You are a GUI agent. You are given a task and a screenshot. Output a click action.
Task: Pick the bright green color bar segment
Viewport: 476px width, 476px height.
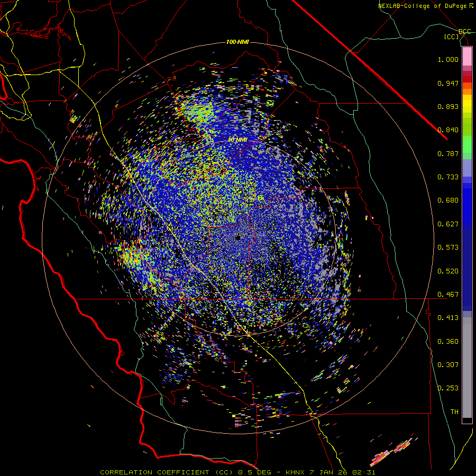[x=467, y=144]
